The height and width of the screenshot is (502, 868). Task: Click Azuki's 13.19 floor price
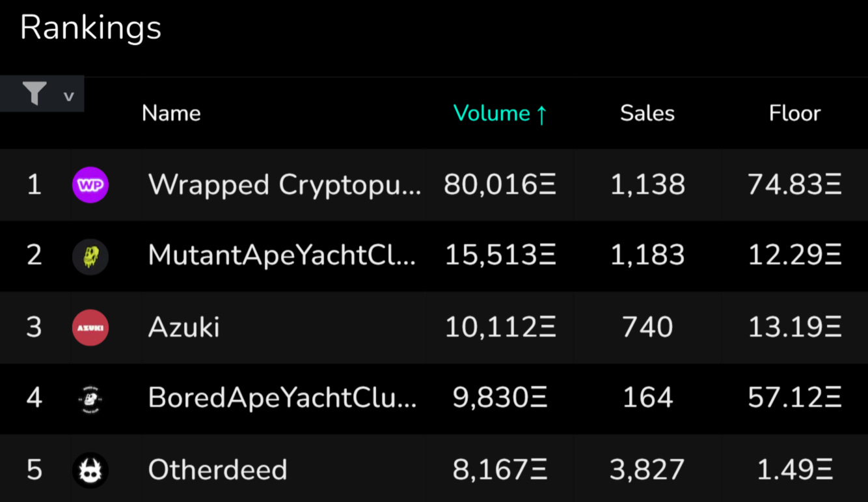click(x=794, y=327)
